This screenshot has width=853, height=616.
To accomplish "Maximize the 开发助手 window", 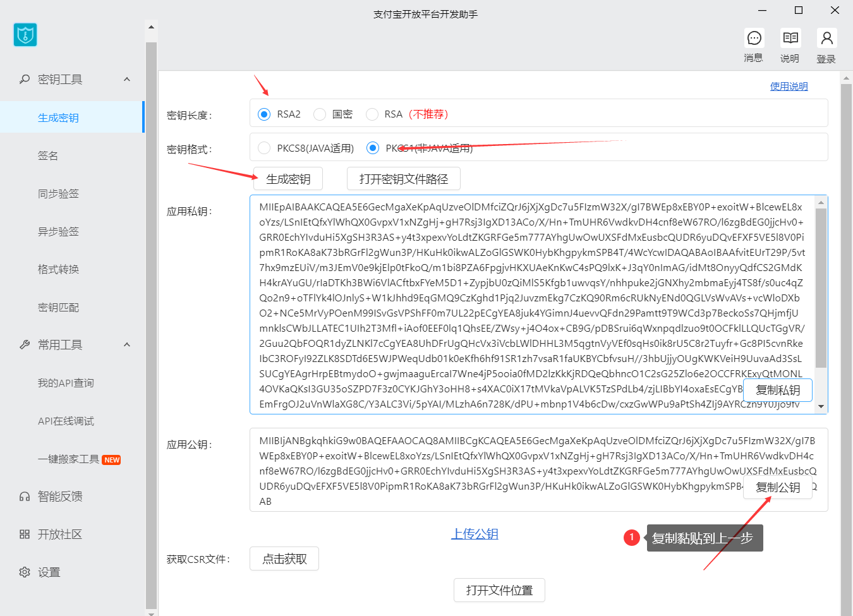I will [x=799, y=10].
